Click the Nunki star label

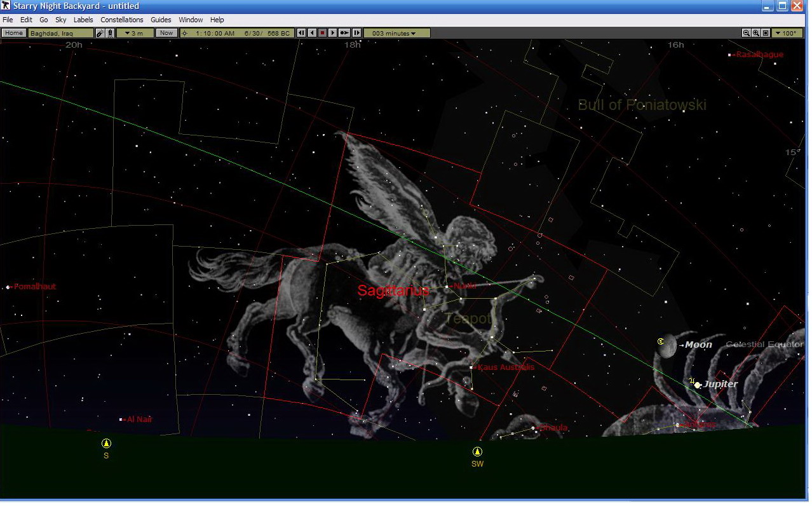[x=464, y=286]
